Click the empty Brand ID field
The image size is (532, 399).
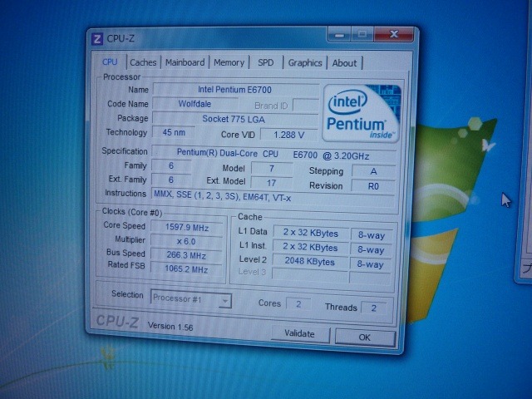[x=306, y=106]
